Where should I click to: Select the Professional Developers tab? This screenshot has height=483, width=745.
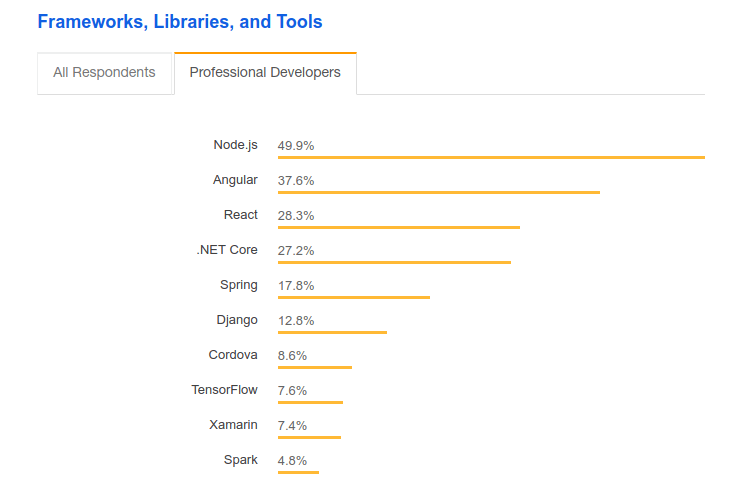[265, 72]
